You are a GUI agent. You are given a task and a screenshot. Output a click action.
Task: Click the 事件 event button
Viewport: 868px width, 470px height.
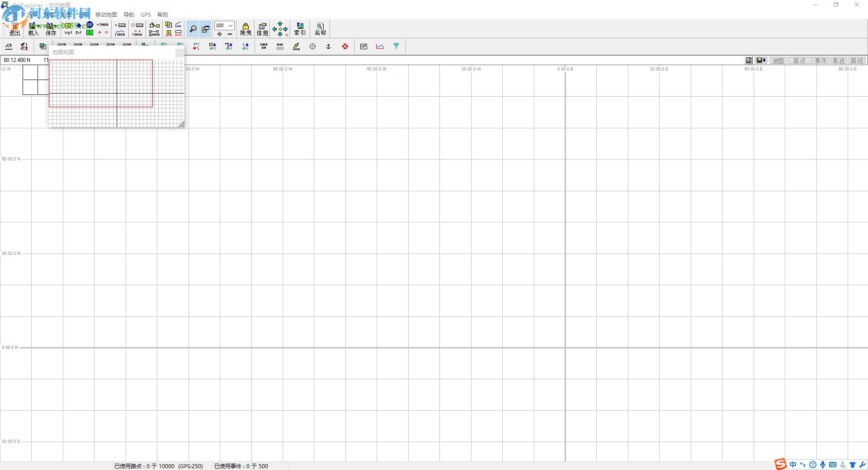pyautogui.click(x=821, y=61)
